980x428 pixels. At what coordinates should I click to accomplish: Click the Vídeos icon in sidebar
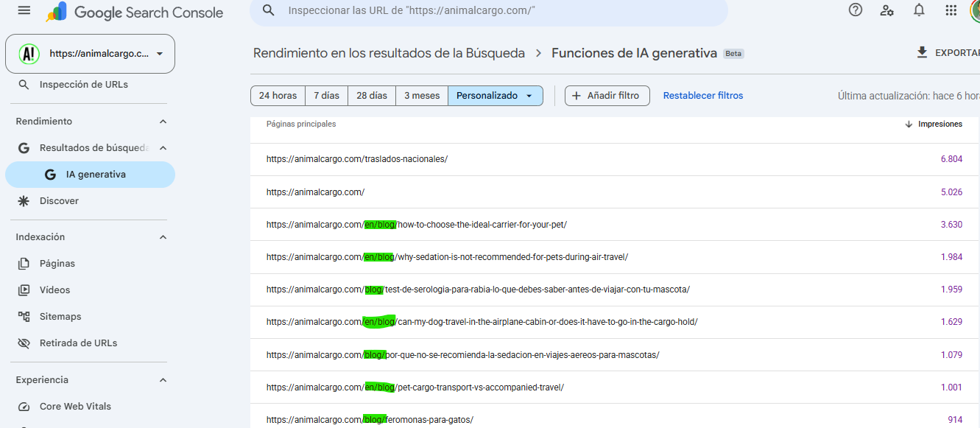click(x=24, y=290)
